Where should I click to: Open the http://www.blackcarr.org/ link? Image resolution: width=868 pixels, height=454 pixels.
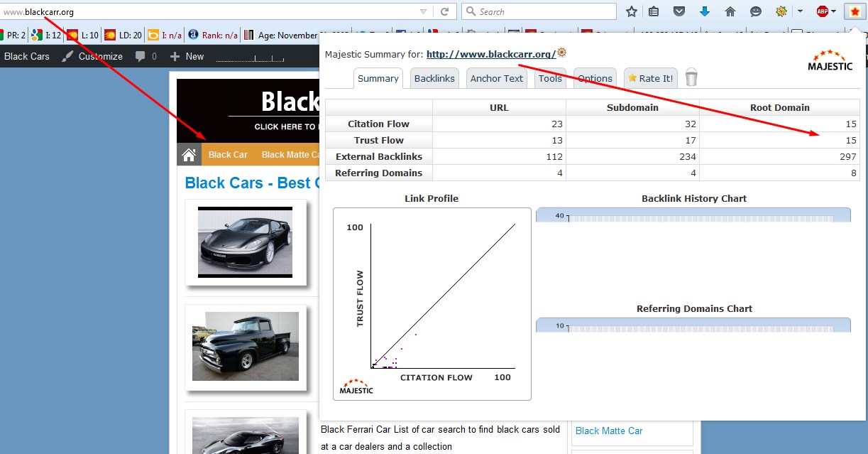491,54
